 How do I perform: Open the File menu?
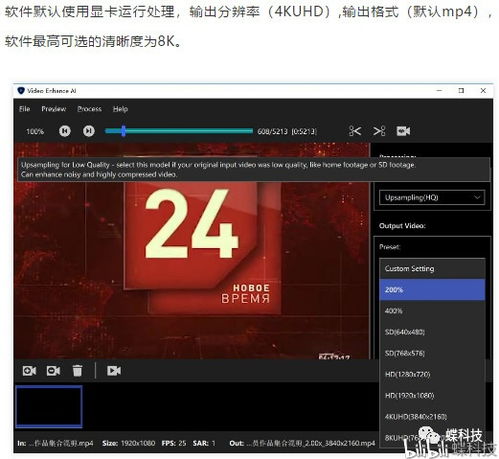coord(24,109)
